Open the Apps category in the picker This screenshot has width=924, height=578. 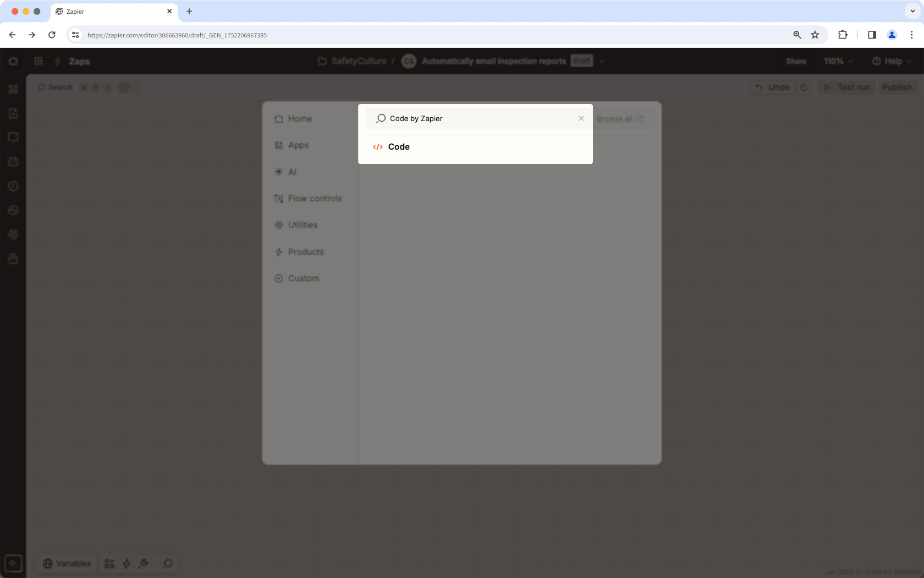[x=291, y=145]
